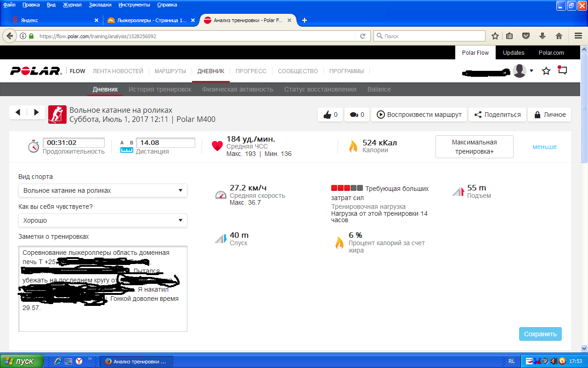Screen dimensions: 588x368
Task: Go to next training with right arrow
Action: [36, 112]
